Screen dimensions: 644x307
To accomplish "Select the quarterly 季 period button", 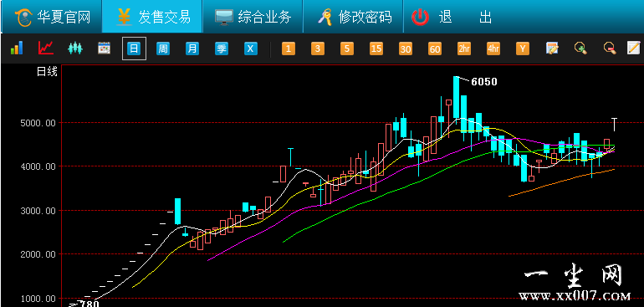I will pyautogui.click(x=222, y=49).
